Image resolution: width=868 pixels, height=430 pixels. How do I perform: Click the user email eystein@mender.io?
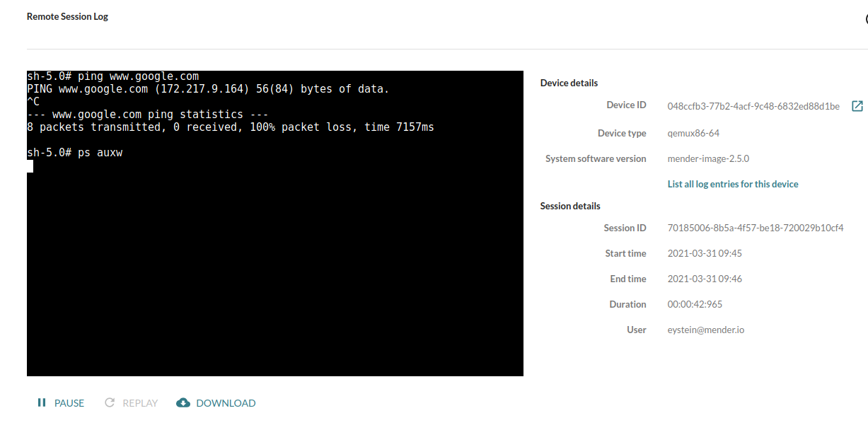point(705,329)
